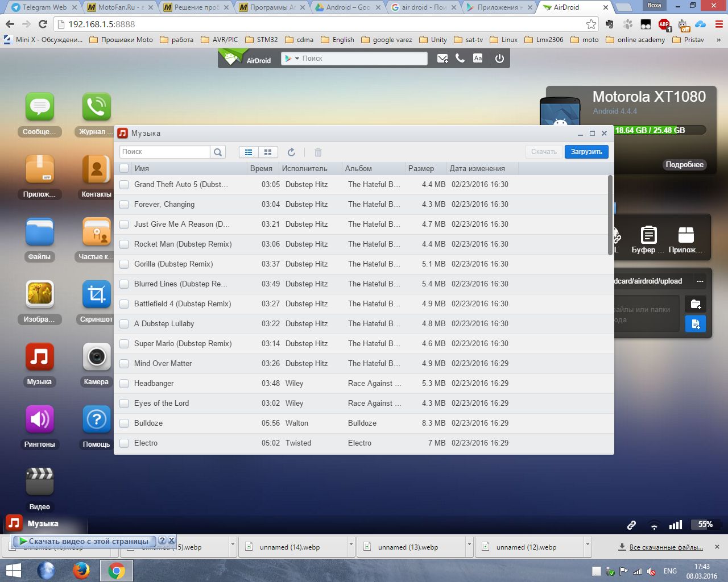Image resolution: width=728 pixels, height=582 pixels.
Task: Check the Rocket Man (Dubstep Remix) track
Action: [124, 244]
